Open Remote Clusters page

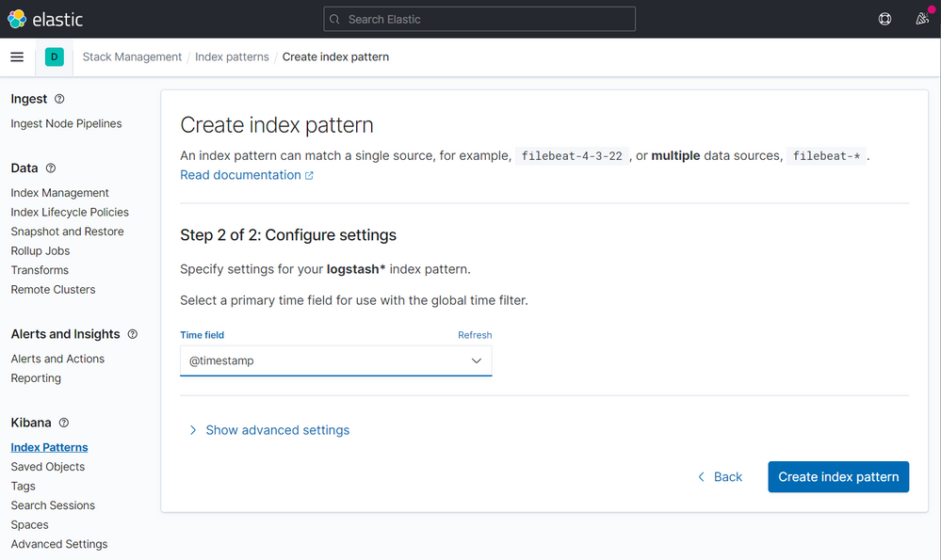coord(53,290)
